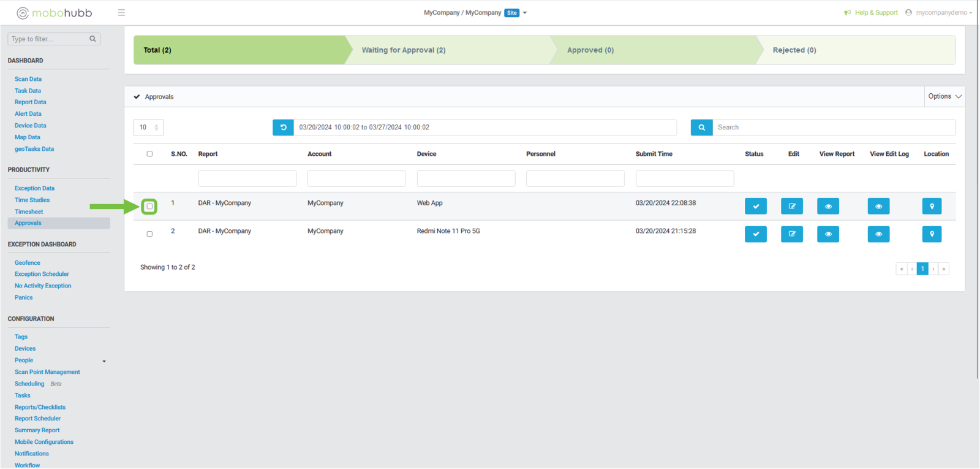The image size is (980, 469).
Task: Expand the Options dropdown
Action: [x=944, y=96]
